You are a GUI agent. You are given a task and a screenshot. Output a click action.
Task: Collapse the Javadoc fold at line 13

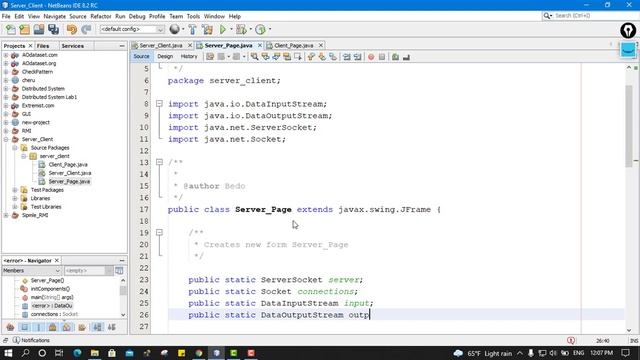coord(159,162)
